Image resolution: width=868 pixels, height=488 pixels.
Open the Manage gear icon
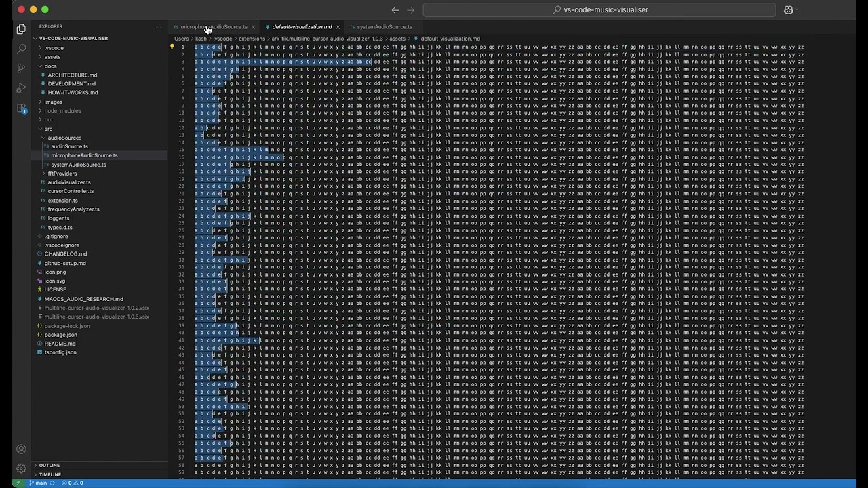21,468
